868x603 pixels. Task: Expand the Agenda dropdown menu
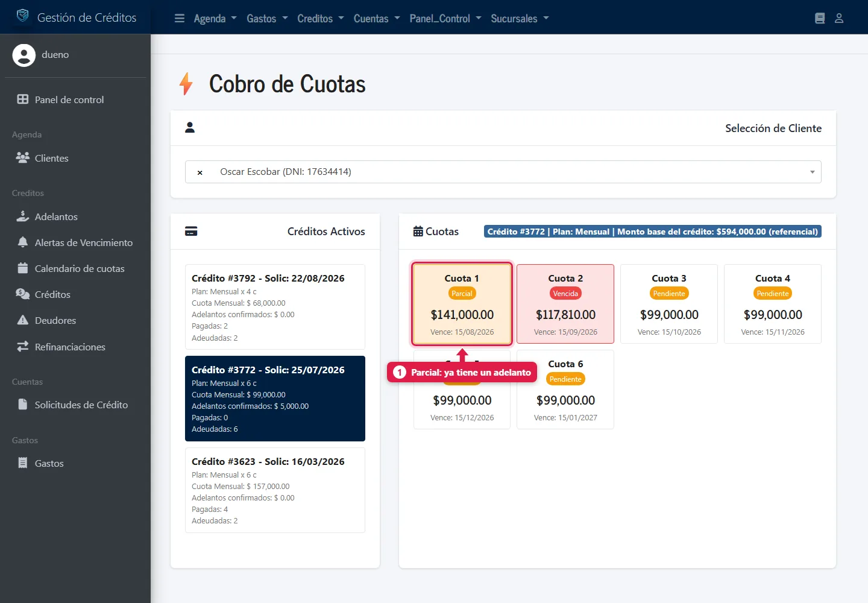click(x=215, y=18)
